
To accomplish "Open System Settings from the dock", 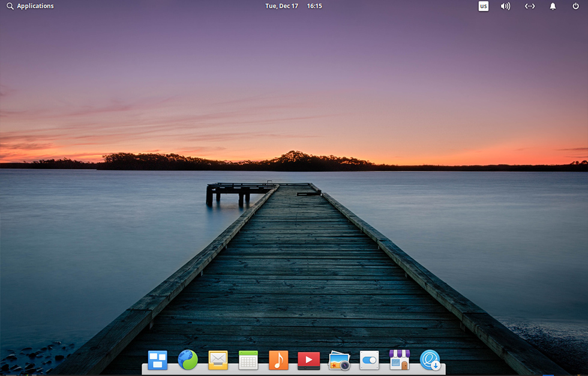I will coord(369,360).
